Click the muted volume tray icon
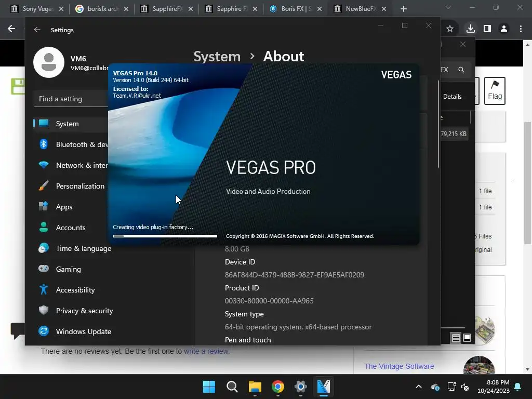 tap(465, 387)
